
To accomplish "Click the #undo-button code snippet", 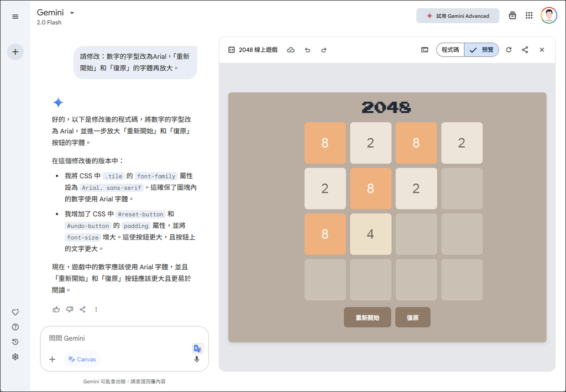I will click(88, 226).
